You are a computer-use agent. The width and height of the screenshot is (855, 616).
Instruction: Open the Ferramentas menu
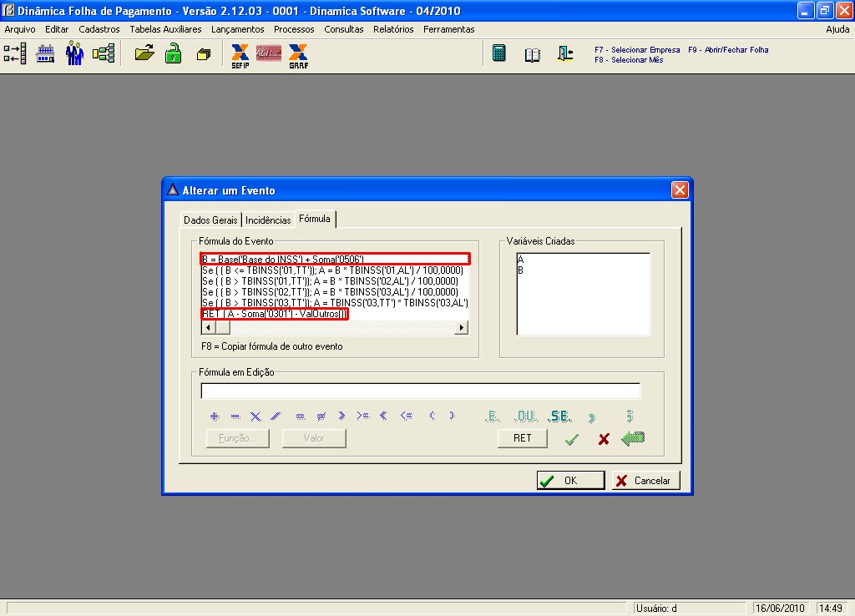[448, 29]
